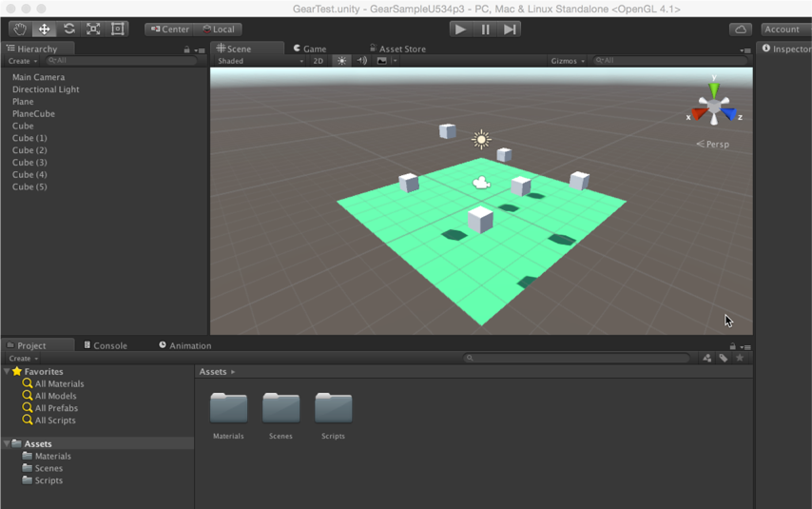Click the Search by Label tag icon
The height and width of the screenshot is (509, 812).
(724, 358)
